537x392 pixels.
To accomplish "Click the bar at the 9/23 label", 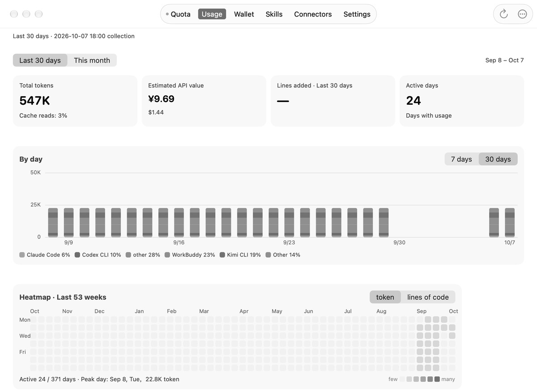I will click(x=289, y=222).
